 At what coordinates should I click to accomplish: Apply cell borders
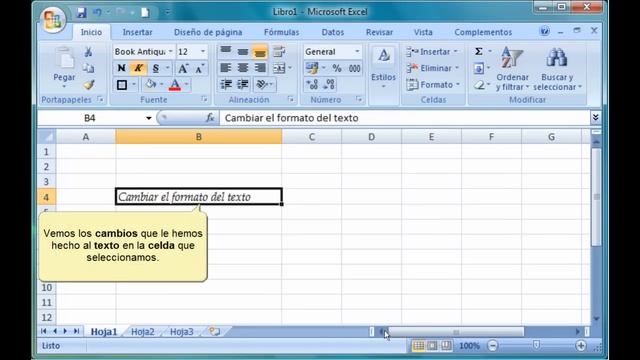122,85
